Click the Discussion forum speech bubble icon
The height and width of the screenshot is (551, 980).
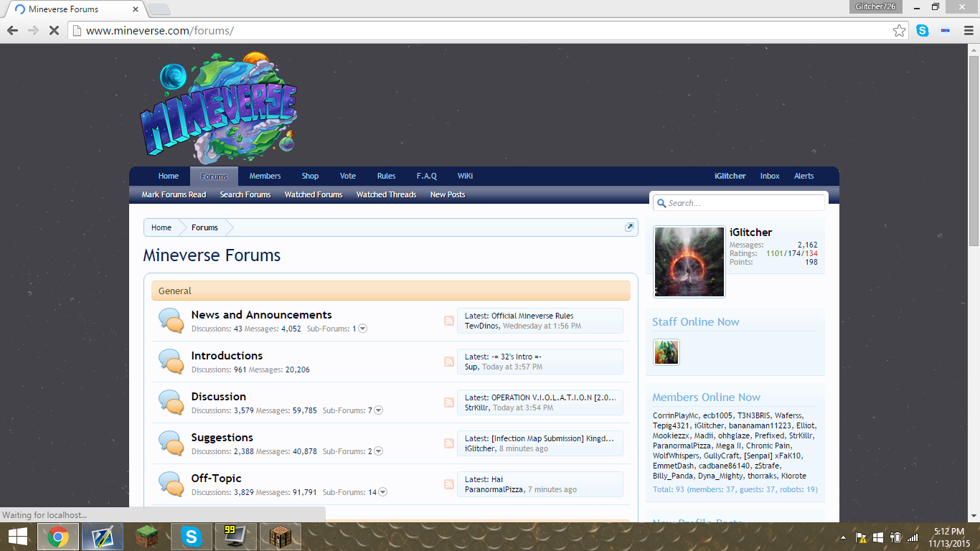pyautogui.click(x=171, y=402)
